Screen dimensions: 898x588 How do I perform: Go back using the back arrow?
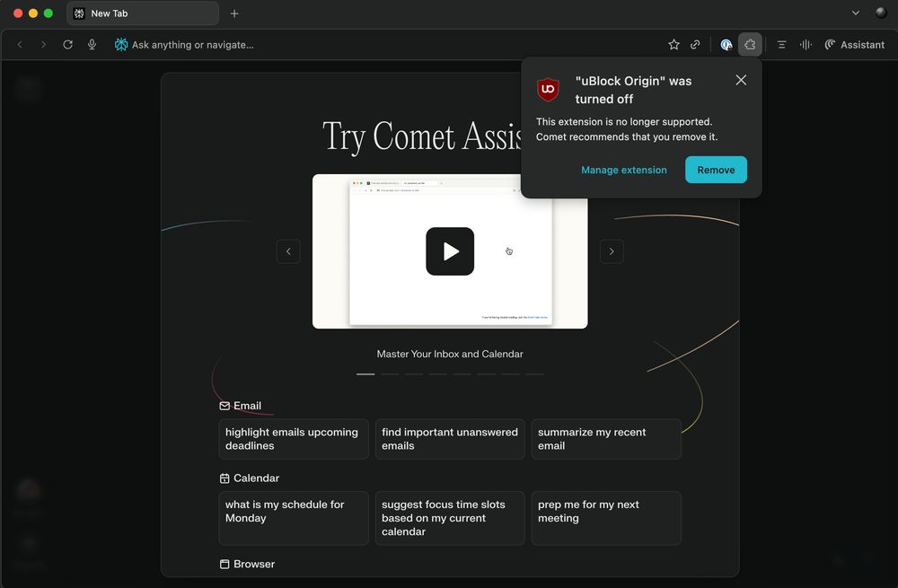(x=20, y=45)
